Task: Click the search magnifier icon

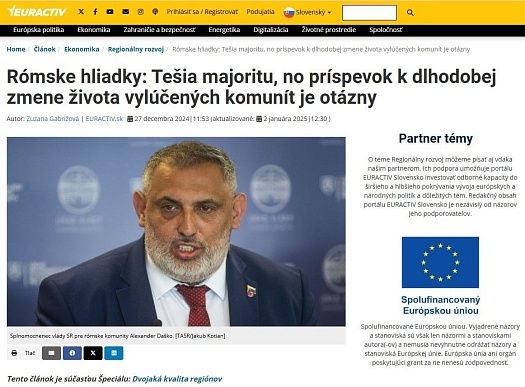Action: [410, 13]
